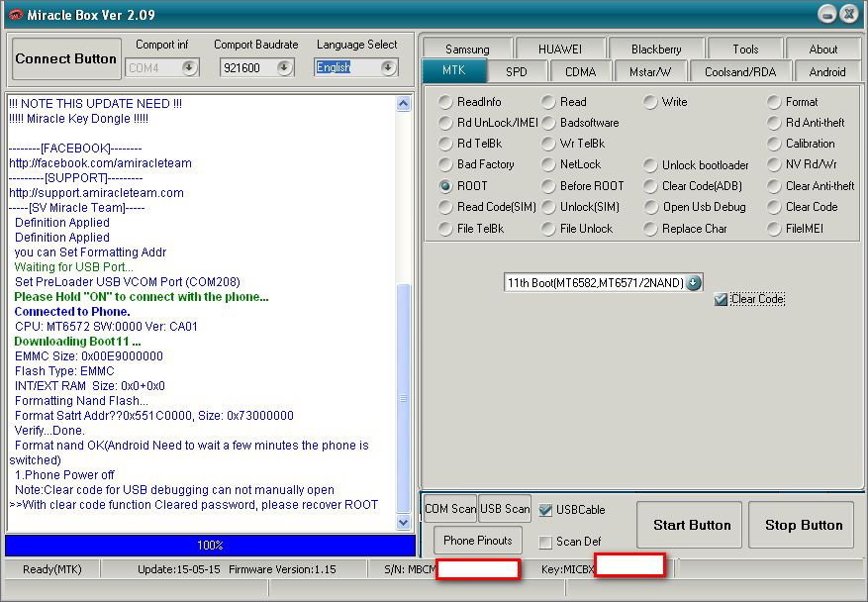
Task: Close the Miracle Box window
Action: click(x=848, y=14)
